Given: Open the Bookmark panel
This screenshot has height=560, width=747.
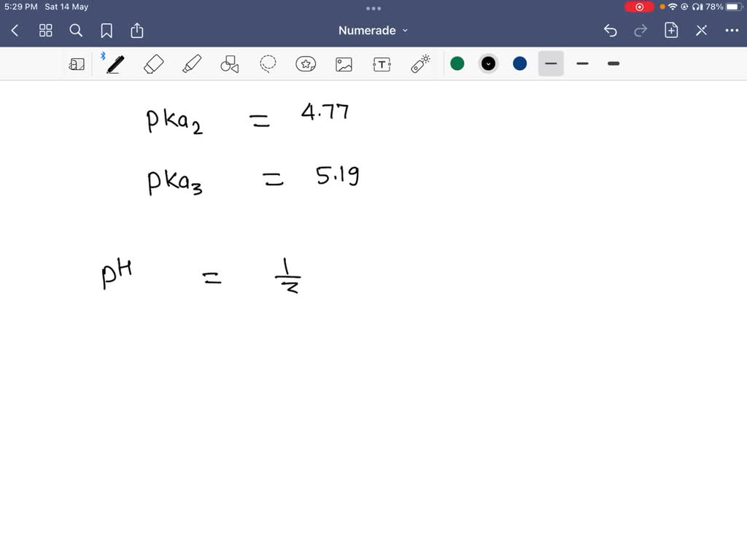Looking at the screenshot, I should pos(107,31).
